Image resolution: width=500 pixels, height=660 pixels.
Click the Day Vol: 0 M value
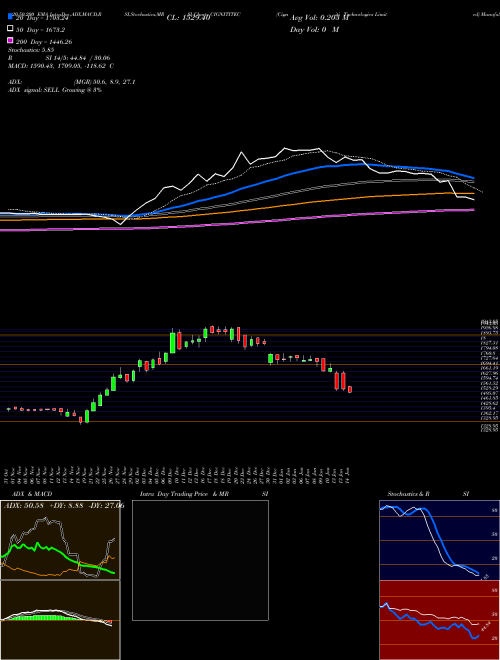click(x=314, y=29)
